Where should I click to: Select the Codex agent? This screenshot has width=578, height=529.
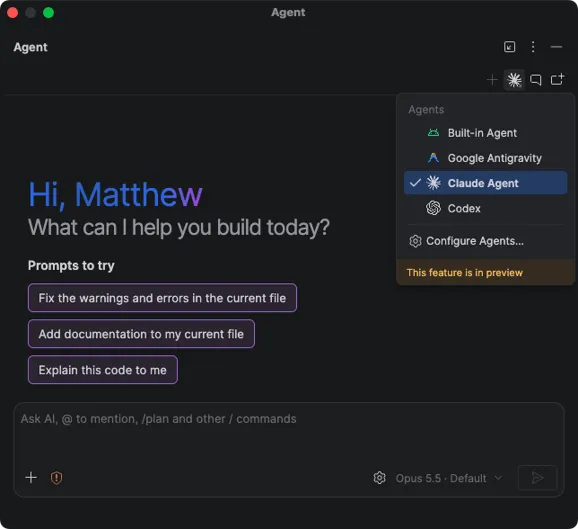click(x=485, y=208)
